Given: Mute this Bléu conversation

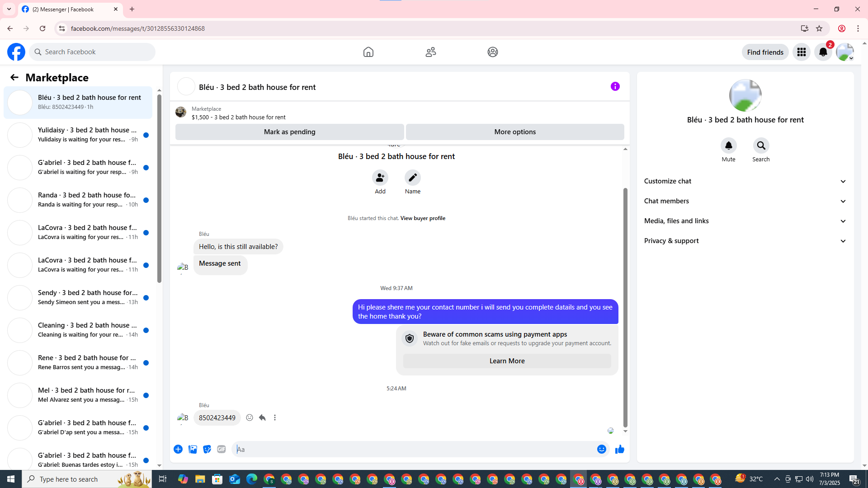Looking at the screenshot, I should point(728,145).
